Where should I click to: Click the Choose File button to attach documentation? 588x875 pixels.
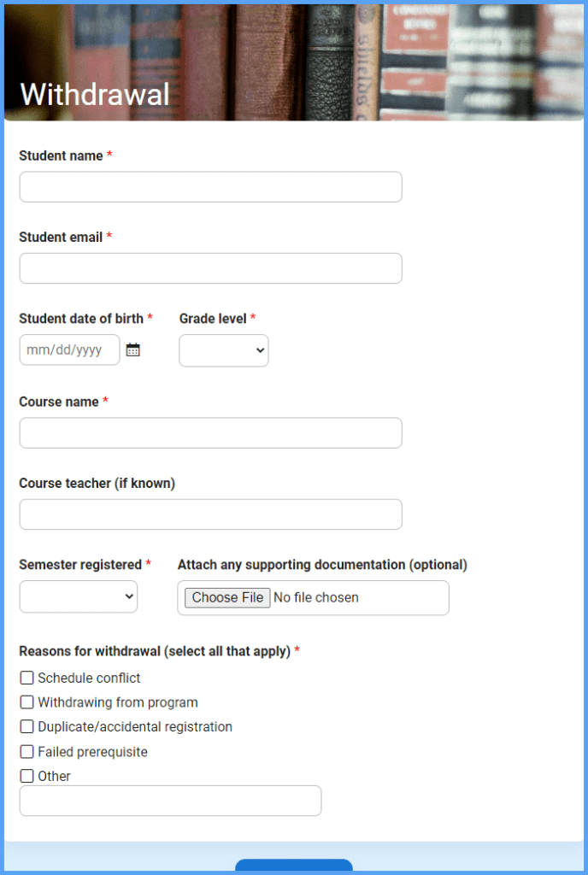pyautogui.click(x=226, y=597)
